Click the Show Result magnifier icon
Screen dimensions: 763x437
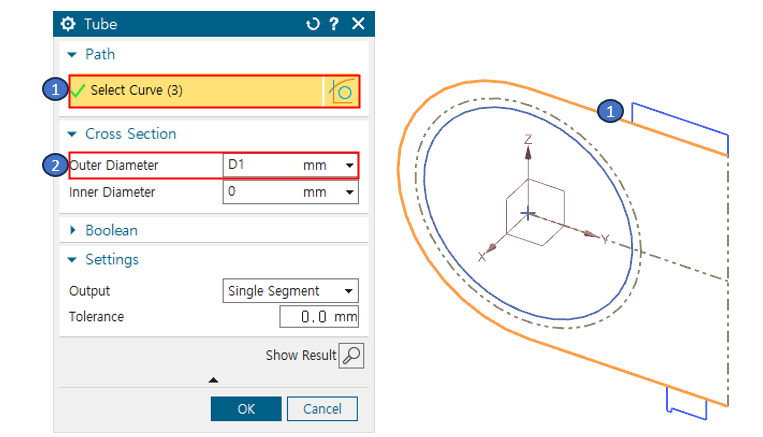[x=351, y=355]
